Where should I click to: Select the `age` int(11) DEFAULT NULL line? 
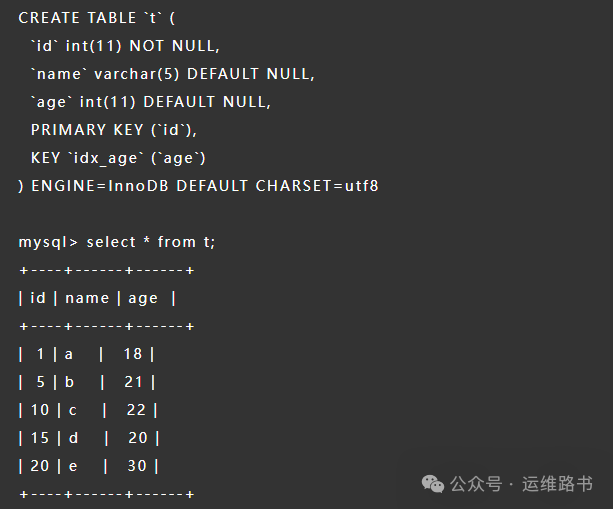click(x=151, y=102)
